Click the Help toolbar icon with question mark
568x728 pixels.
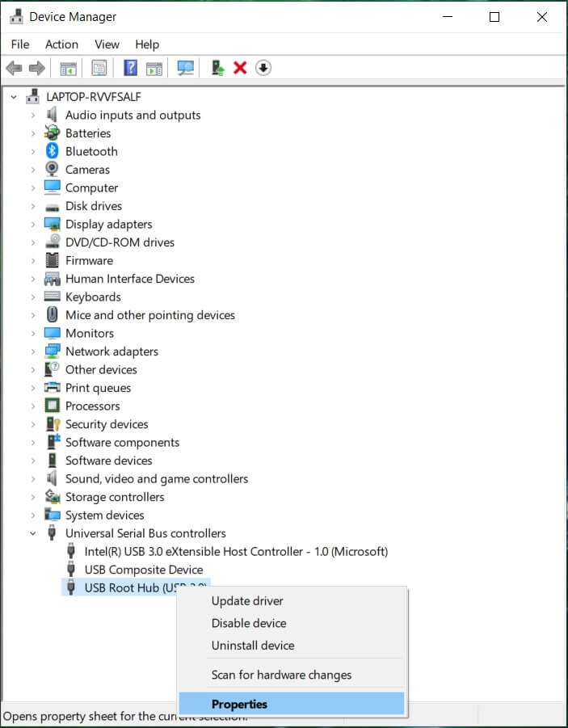coord(130,68)
